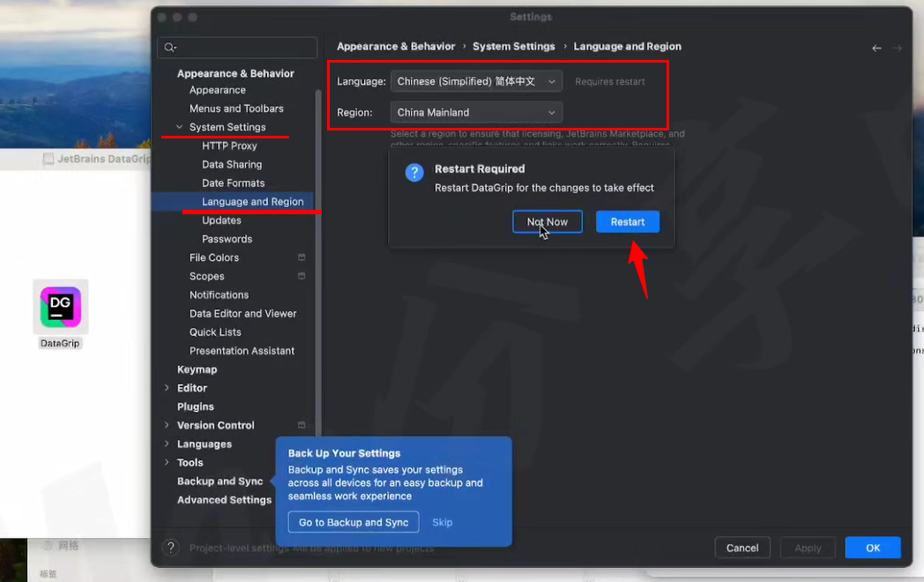Click Appearance & Behavior in breadcrumb

(x=396, y=47)
